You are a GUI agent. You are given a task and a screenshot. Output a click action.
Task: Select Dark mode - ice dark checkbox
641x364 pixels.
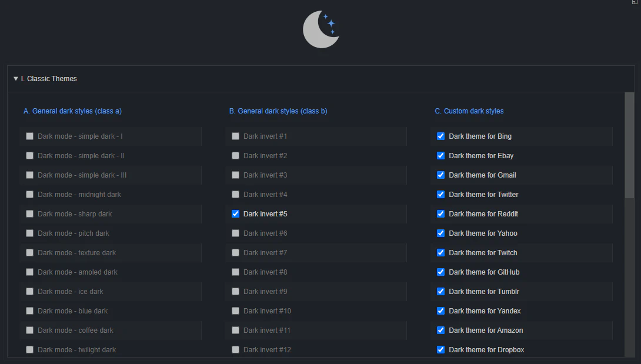tap(30, 292)
